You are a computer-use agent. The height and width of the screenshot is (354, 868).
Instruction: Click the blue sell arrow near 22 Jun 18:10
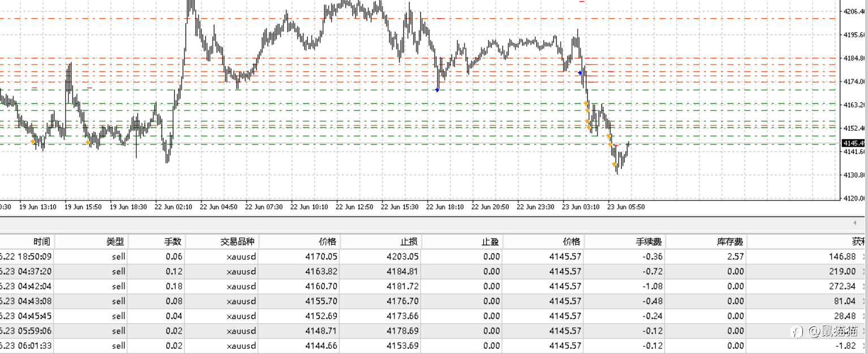(x=437, y=89)
